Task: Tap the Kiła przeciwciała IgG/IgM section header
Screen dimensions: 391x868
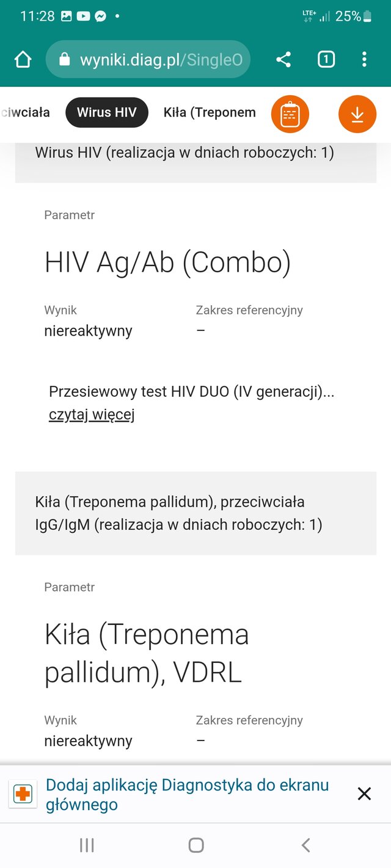Action: pos(178,513)
